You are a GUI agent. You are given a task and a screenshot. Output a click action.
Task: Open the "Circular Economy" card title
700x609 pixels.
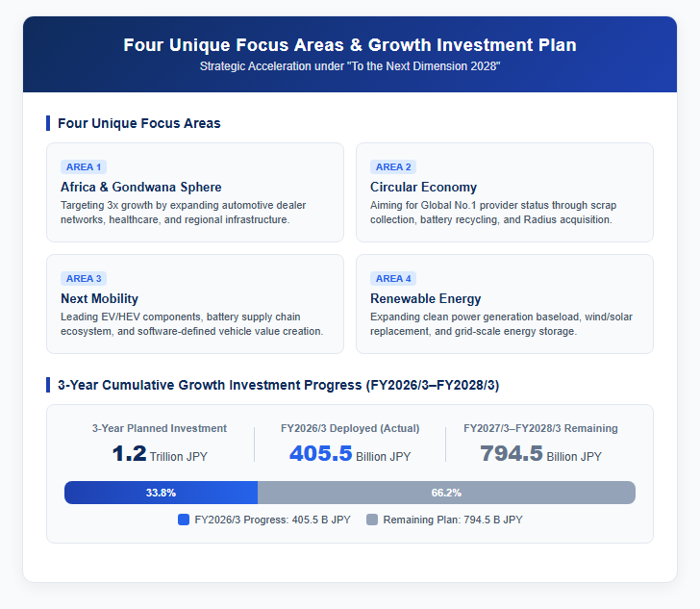pyautogui.click(x=423, y=187)
